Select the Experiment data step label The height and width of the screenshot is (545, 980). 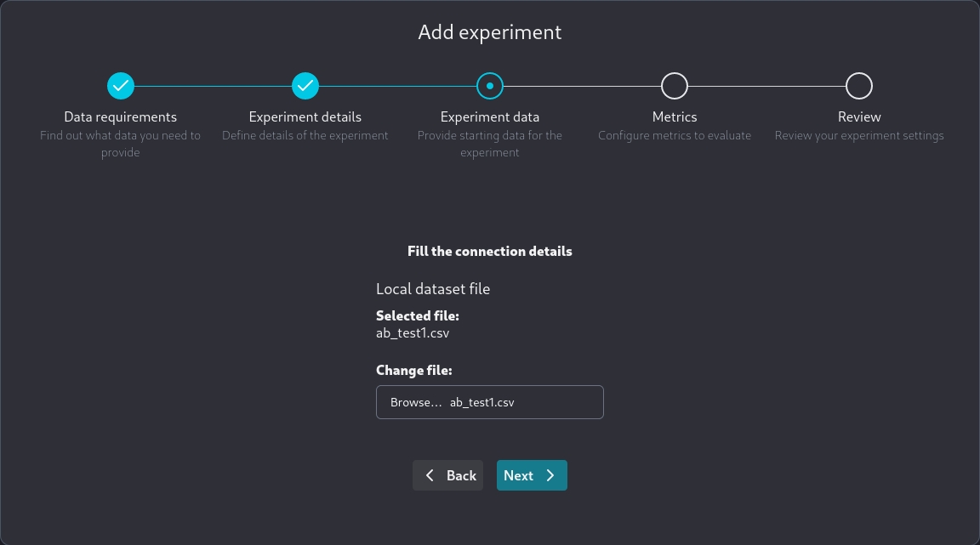coord(490,116)
